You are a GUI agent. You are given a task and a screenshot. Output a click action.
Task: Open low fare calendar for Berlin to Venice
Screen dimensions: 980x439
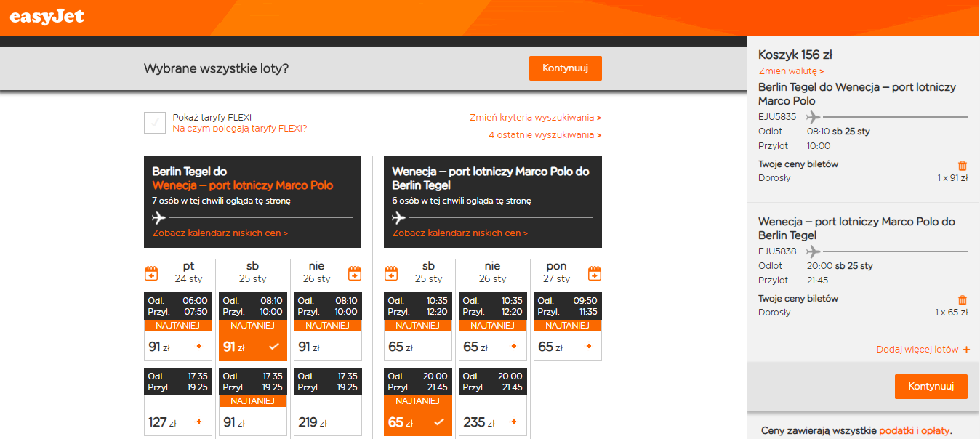[x=220, y=233]
